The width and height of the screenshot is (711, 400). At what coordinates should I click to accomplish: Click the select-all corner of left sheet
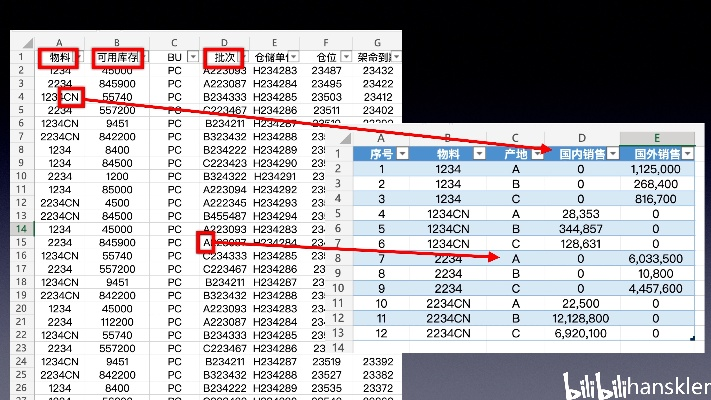coord(27,43)
